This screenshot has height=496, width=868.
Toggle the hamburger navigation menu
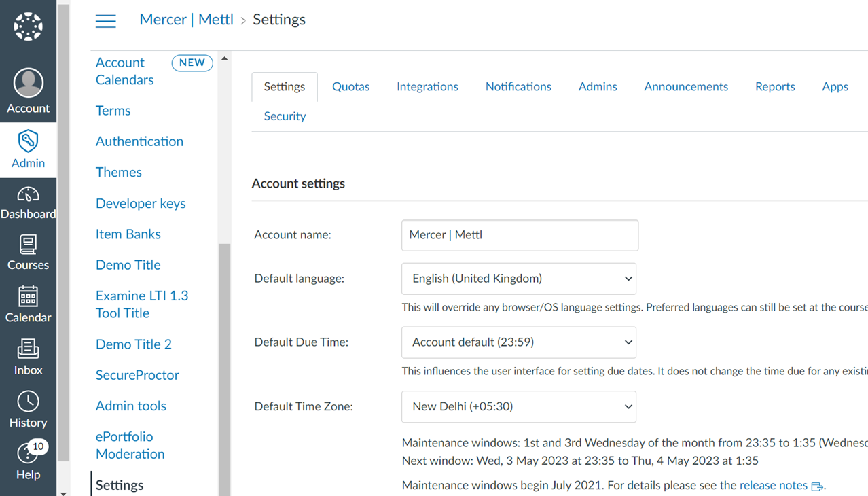[x=105, y=20]
